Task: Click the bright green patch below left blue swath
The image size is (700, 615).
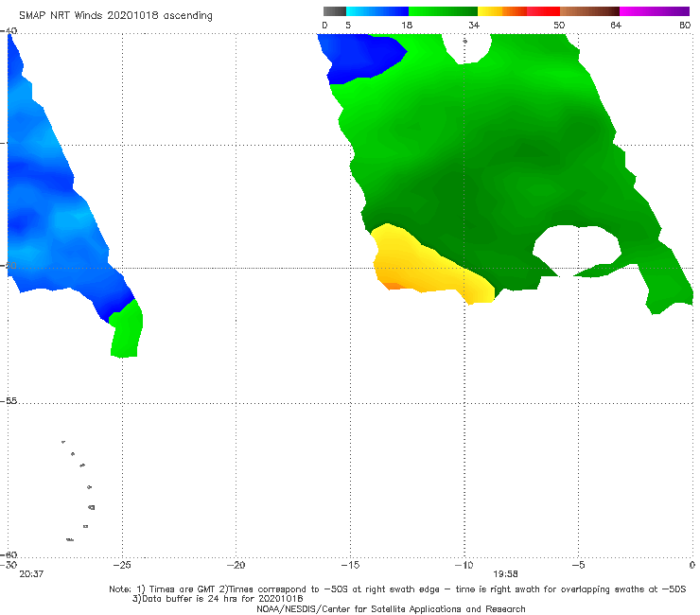Action: click(127, 330)
